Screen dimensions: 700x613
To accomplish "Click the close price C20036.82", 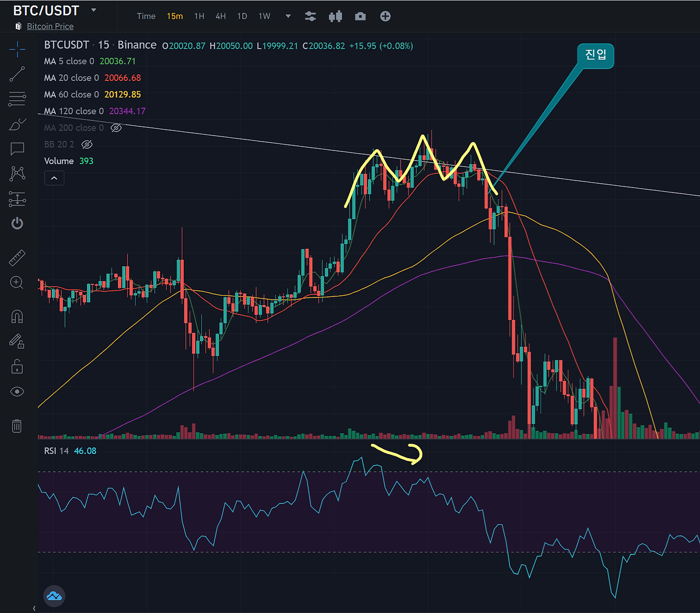I will pyautogui.click(x=324, y=46).
